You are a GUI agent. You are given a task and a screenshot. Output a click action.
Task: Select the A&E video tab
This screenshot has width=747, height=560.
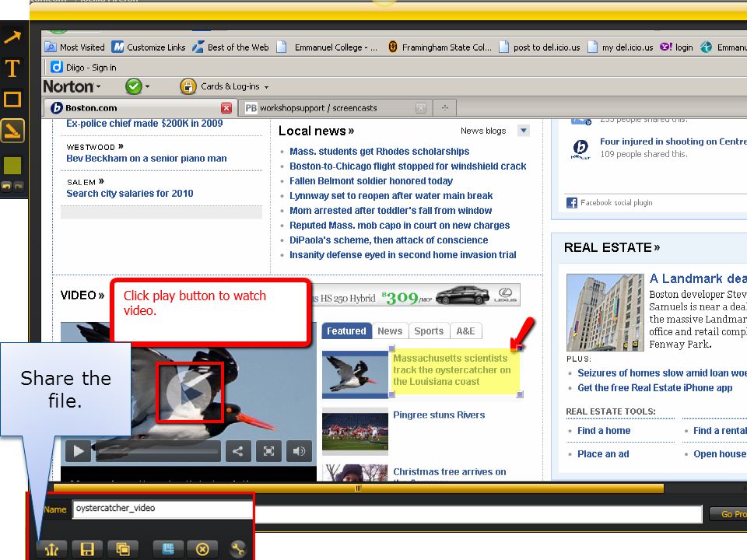point(465,331)
